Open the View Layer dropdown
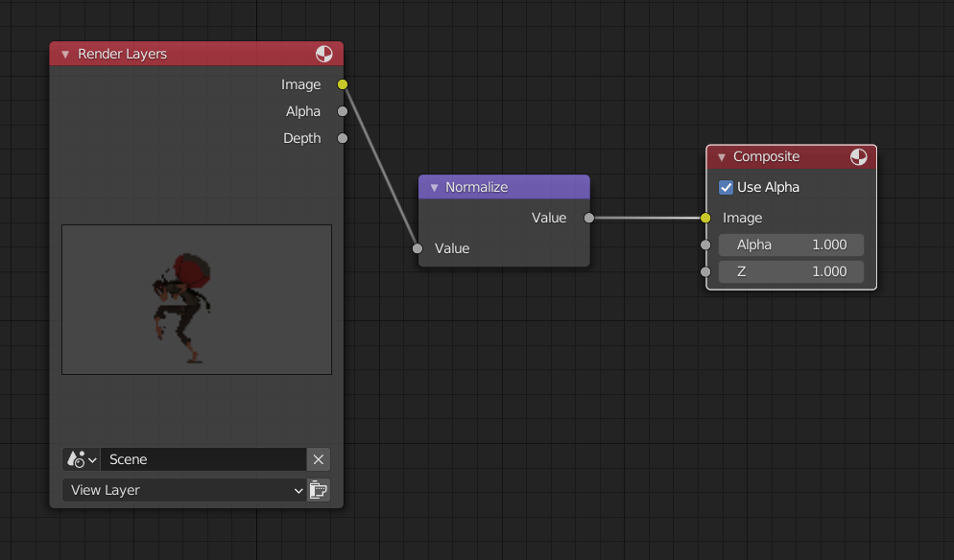 [x=182, y=490]
